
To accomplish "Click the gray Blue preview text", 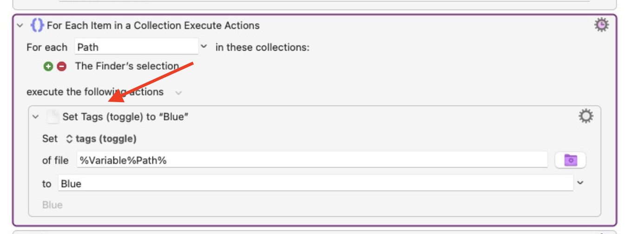I will pos(53,205).
